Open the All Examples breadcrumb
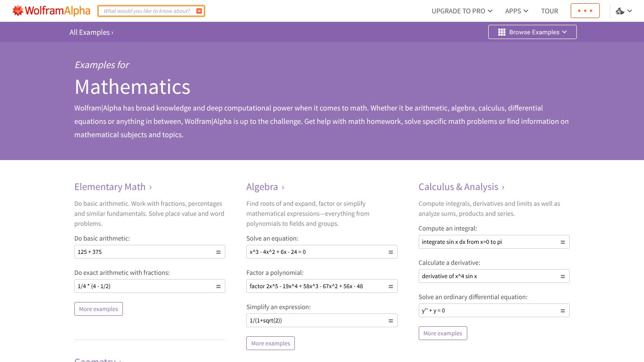Screen dimensions: 644x362 tap(91, 32)
